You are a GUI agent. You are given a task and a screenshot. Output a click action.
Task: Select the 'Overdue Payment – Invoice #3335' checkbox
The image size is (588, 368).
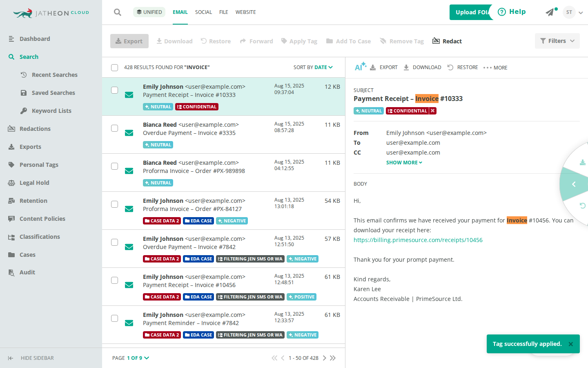pyautogui.click(x=115, y=128)
